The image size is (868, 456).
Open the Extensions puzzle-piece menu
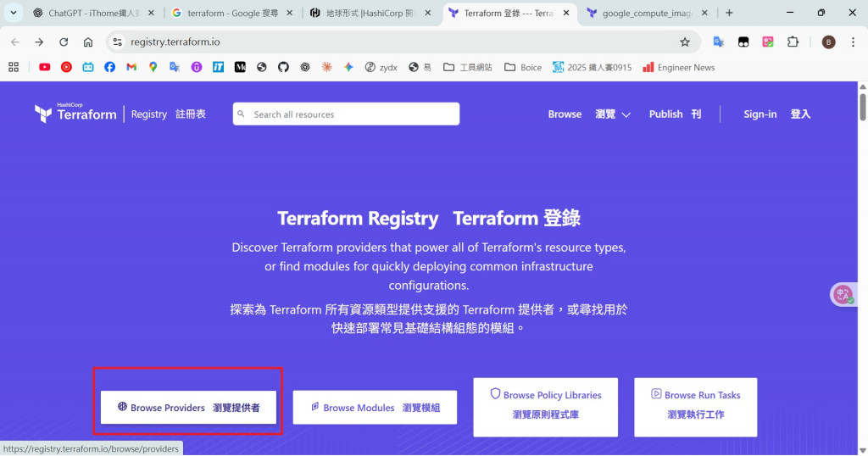[793, 42]
